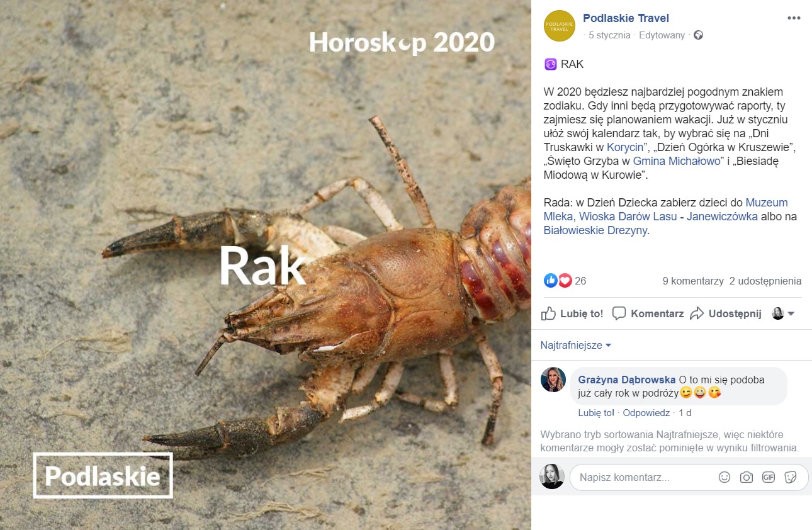Viewport: 812px width, 530px height.
Task: Open the Muzeum Mleka link
Action: click(x=665, y=210)
